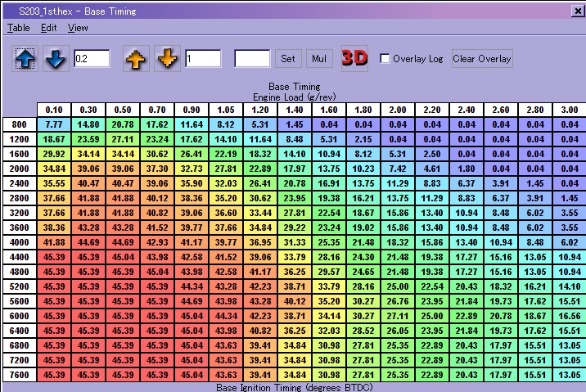The image size is (586, 392).
Task: Select cell 42.93 in the 4000 row
Action: pos(157,242)
